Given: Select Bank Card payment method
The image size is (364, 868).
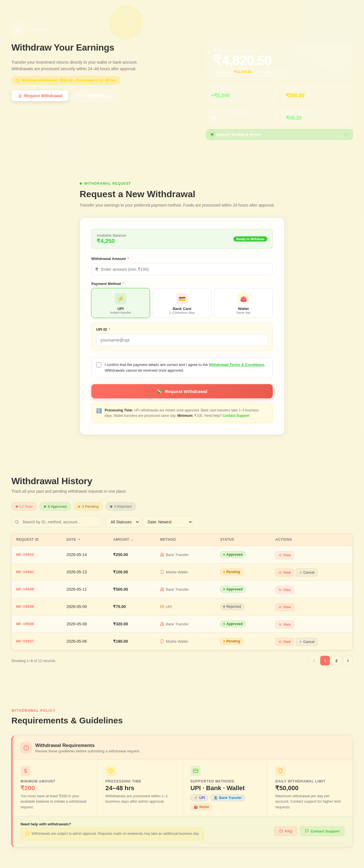Looking at the screenshot, I should [x=182, y=303].
